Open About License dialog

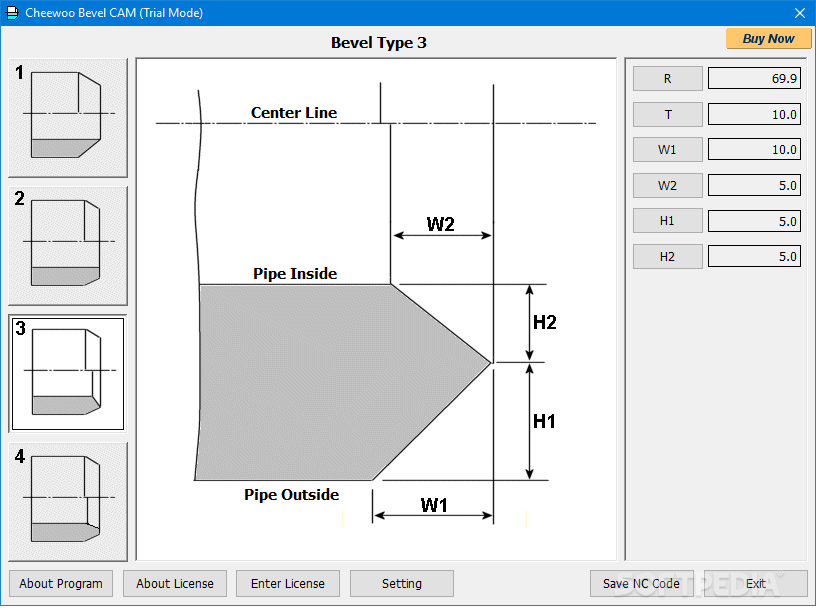[x=175, y=583]
